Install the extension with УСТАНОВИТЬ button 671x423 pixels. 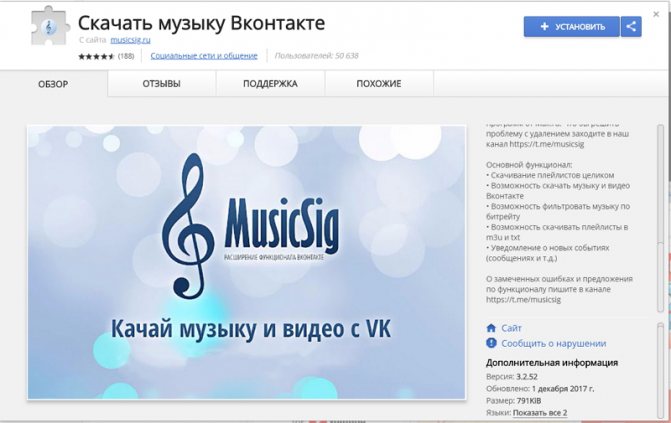572,27
